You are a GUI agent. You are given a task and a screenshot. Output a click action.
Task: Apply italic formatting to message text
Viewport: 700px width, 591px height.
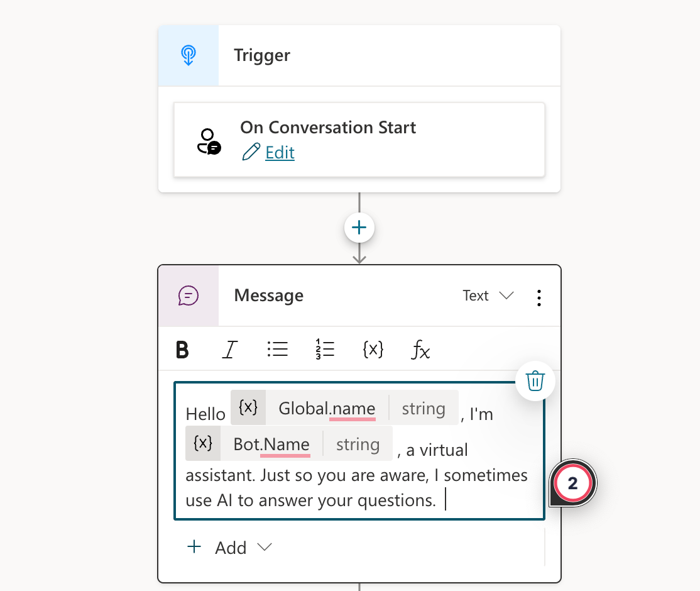pos(230,350)
